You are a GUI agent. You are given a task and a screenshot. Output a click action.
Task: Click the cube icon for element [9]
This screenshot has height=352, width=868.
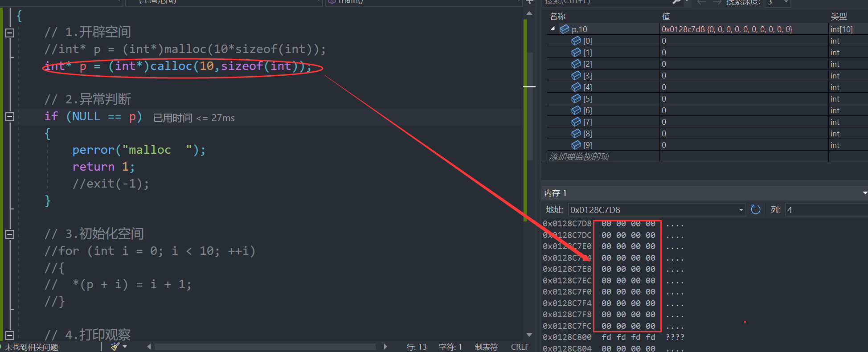pos(576,145)
